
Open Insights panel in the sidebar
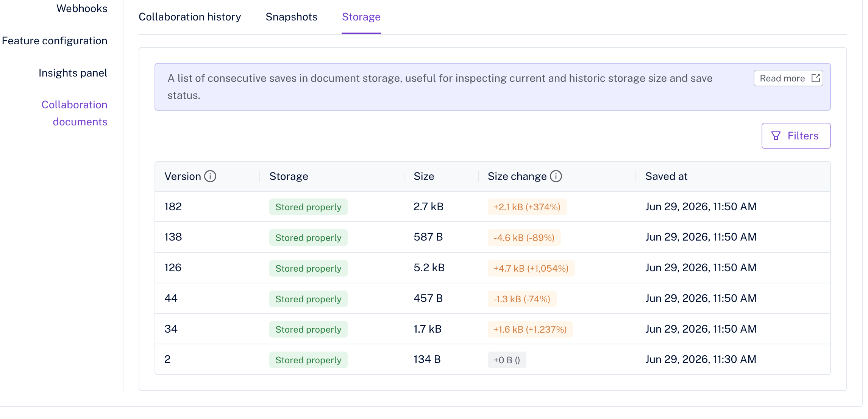73,73
